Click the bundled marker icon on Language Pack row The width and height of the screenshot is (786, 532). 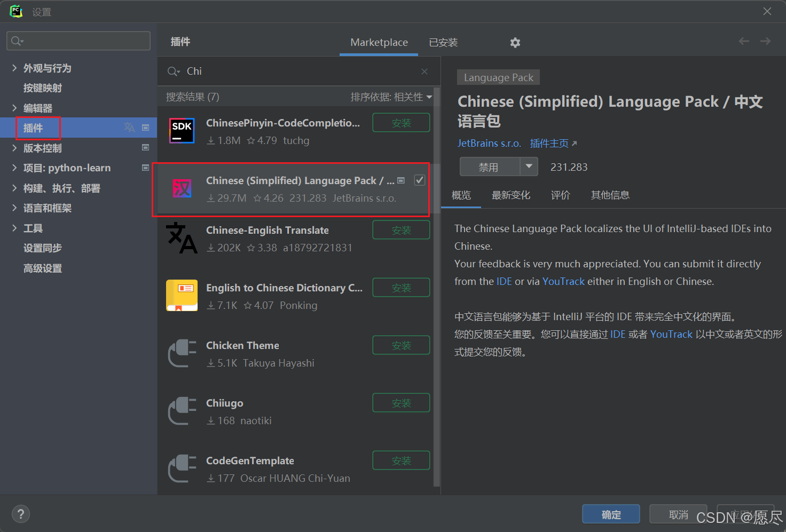(402, 180)
